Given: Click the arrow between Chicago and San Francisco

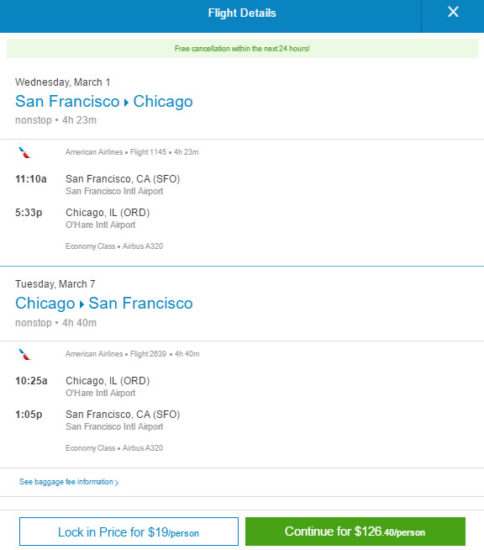Looking at the screenshot, I should tap(82, 304).
